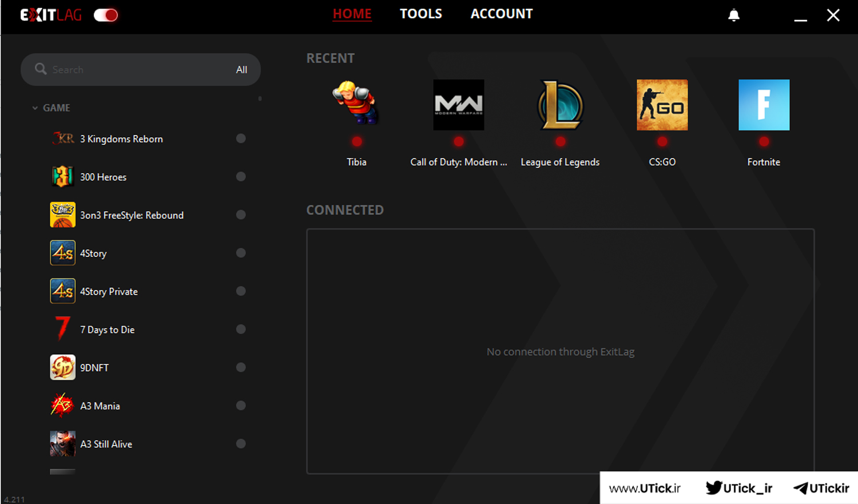Open the notifications bell
This screenshot has height=504, width=858.
click(x=734, y=15)
